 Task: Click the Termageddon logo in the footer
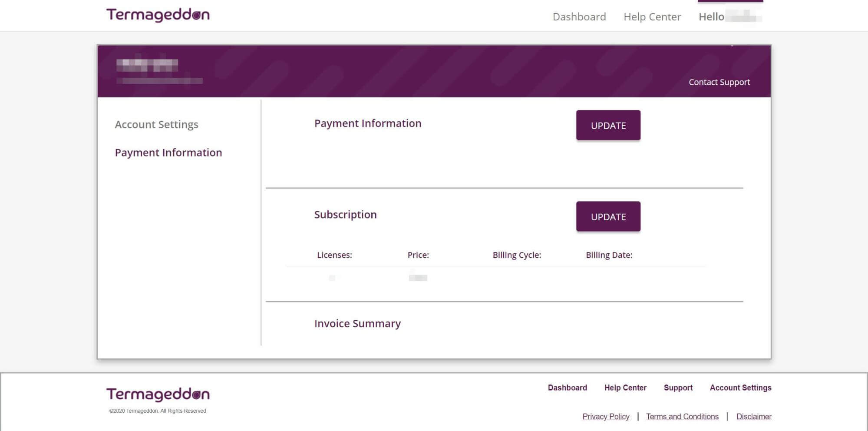click(x=158, y=394)
